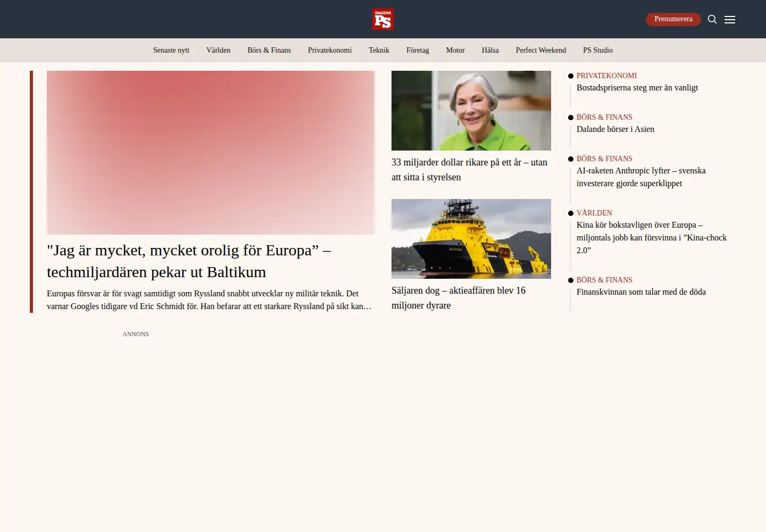Open the Världen menu item
Screen dimensions: 766x532
(218, 50)
